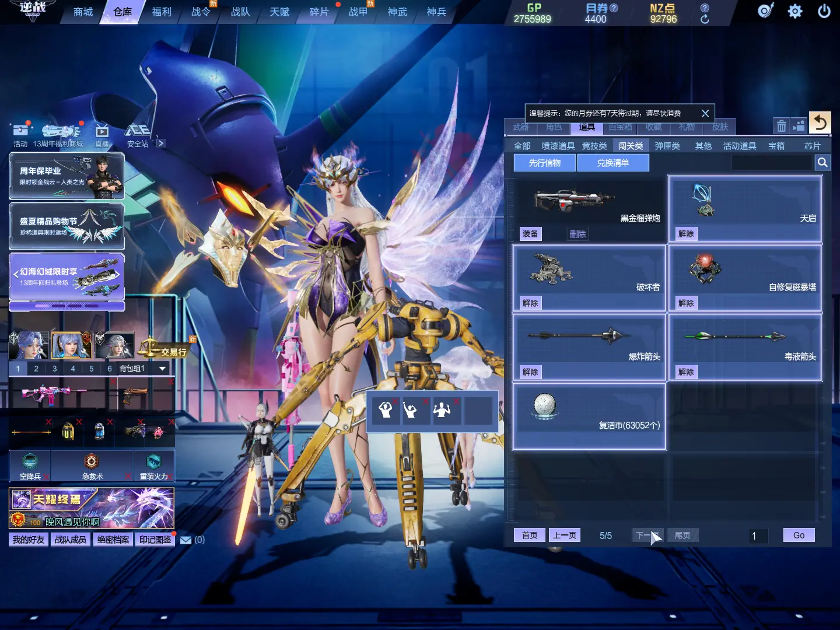Switch to the 商城 top menu

(x=83, y=12)
